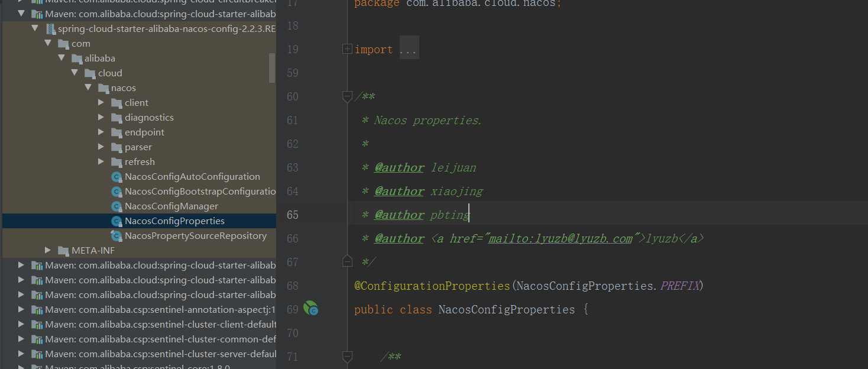Click line number 65 in the gutter
This screenshot has width=868, height=369.
(293, 215)
